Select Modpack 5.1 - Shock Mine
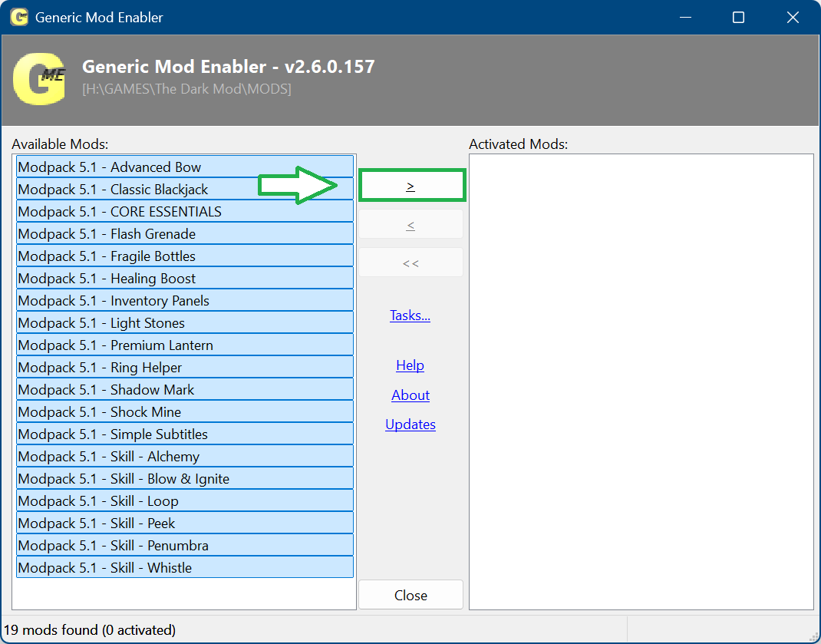821x644 pixels. click(x=185, y=412)
